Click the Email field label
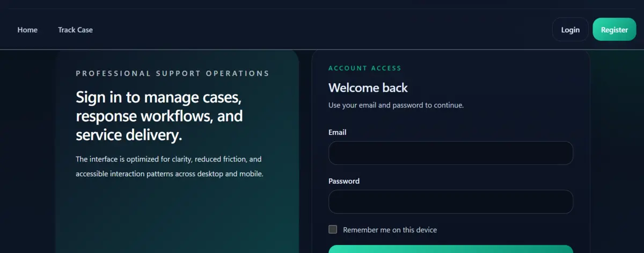 point(337,132)
